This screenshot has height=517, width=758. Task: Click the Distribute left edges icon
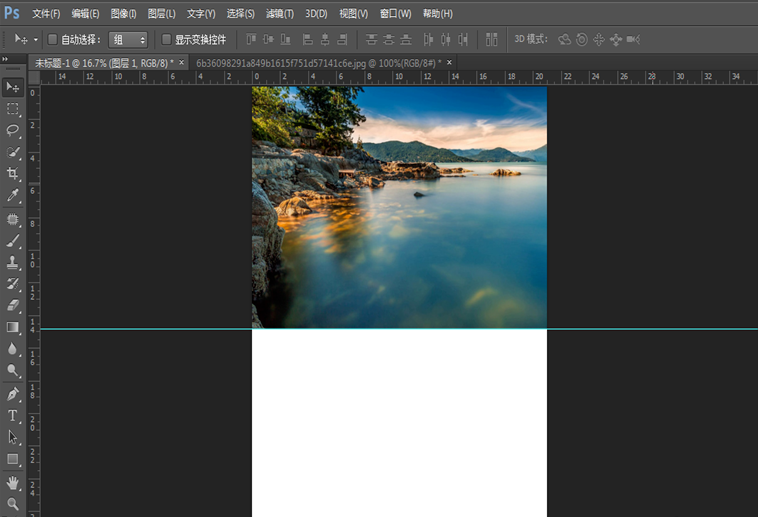pos(428,39)
